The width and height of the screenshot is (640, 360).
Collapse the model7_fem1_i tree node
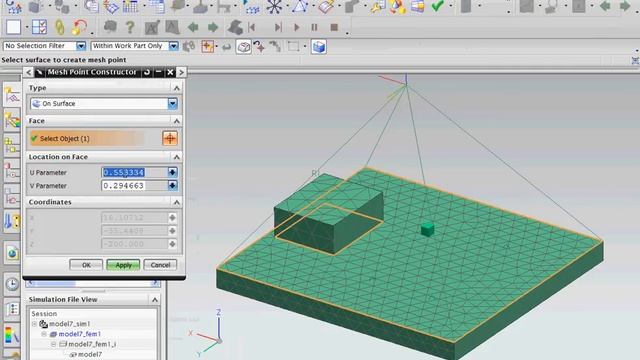(x=54, y=344)
